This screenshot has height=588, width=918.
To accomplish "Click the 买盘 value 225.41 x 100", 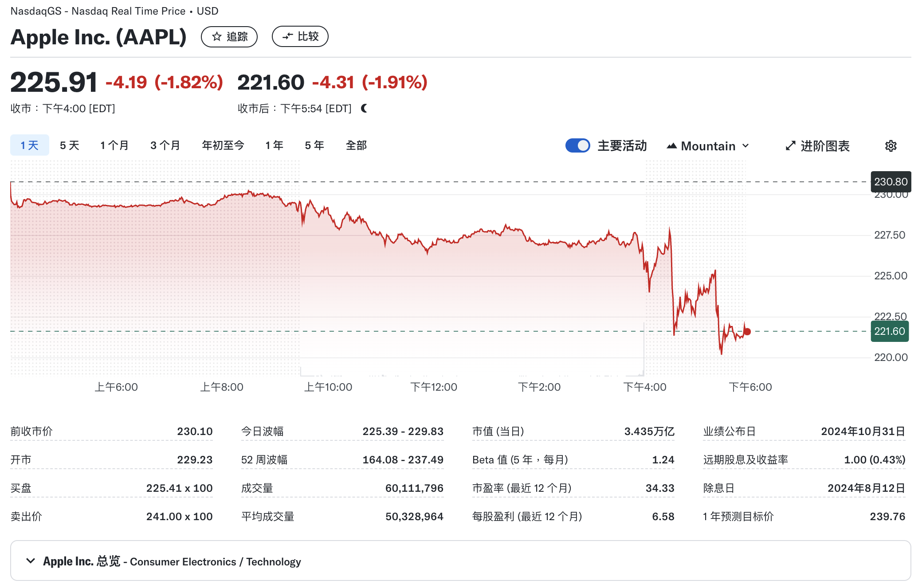I will point(179,488).
